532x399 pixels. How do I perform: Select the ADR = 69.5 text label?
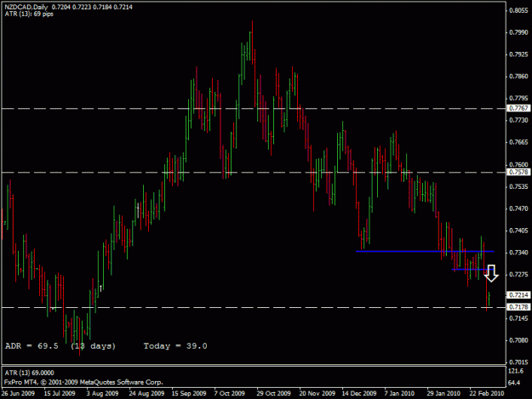click(31, 346)
